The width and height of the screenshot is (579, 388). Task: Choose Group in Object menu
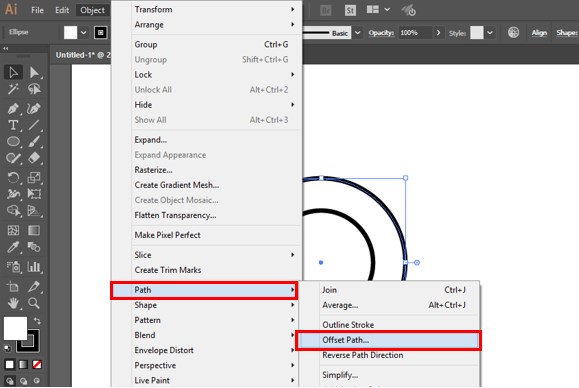216,44
